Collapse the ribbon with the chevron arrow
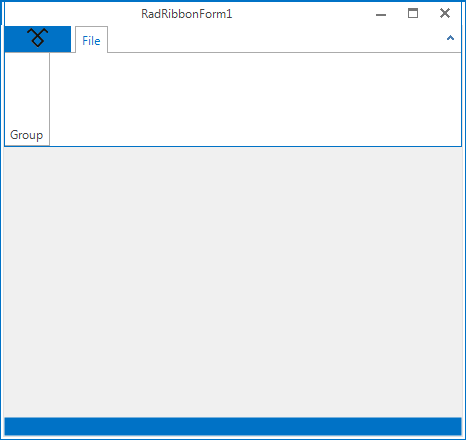 pos(450,38)
